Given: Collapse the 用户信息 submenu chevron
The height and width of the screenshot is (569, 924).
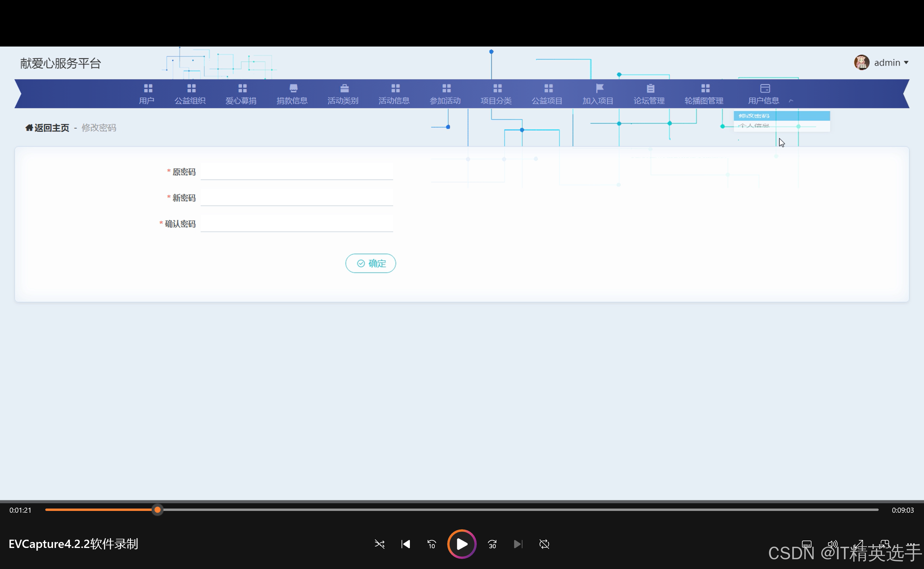Looking at the screenshot, I should click(791, 101).
